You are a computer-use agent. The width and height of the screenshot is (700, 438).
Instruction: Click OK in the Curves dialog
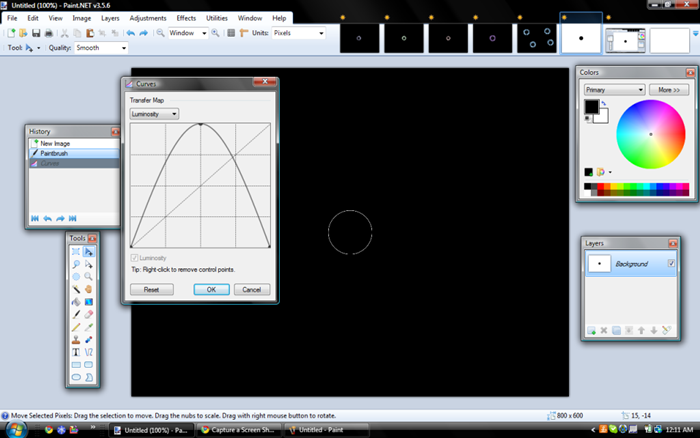(211, 289)
